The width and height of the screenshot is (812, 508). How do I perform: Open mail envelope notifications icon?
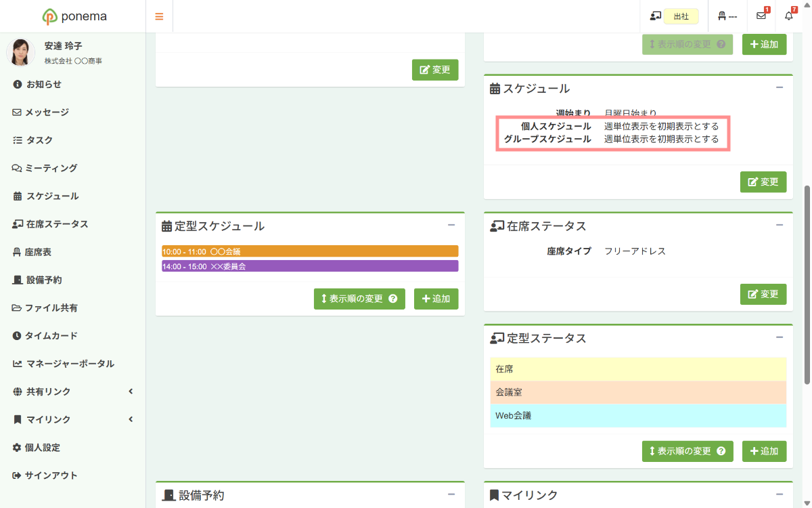(761, 16)
